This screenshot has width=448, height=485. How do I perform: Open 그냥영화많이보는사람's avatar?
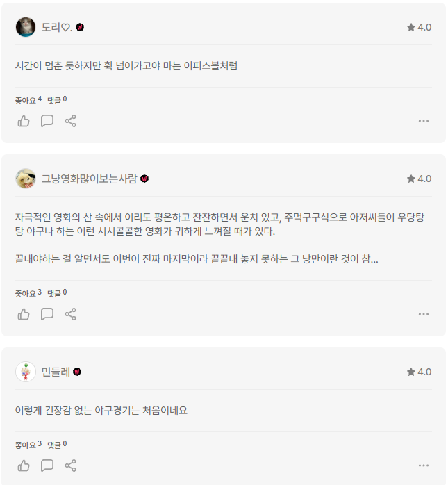click(x=26, y=179)
